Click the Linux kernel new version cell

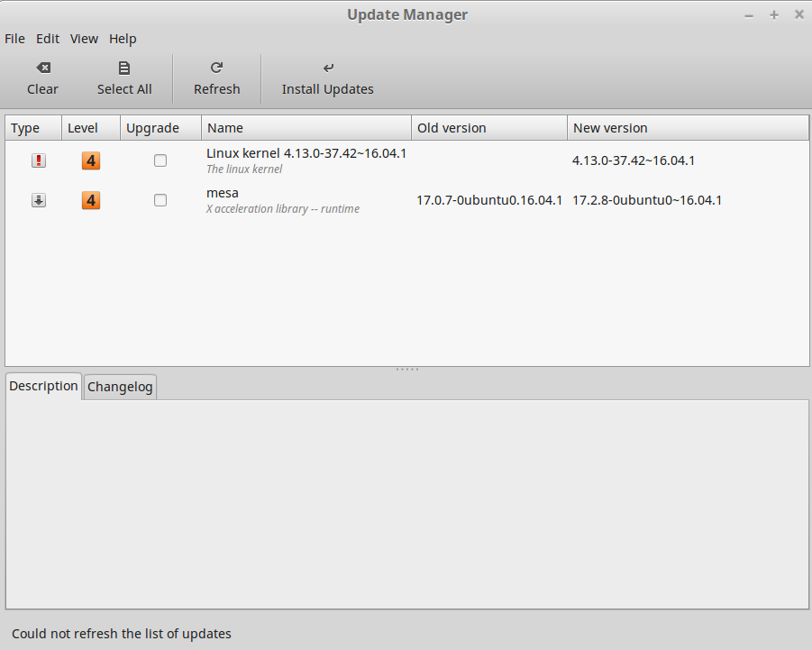click(x=634, y=160)
